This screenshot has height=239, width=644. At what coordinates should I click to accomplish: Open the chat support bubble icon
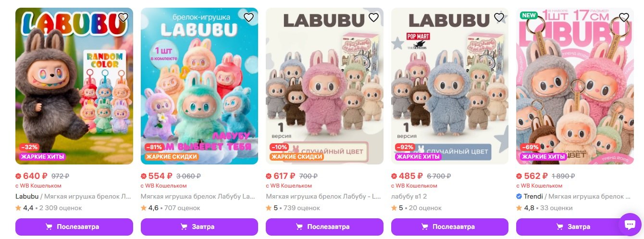pos(630,225)
